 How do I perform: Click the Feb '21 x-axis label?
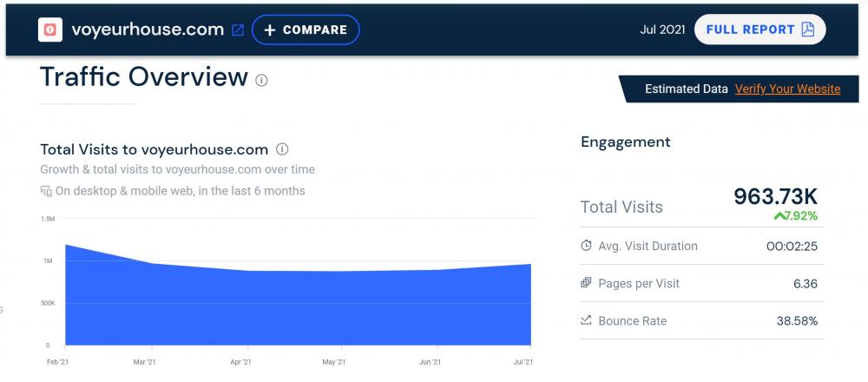point(58,361)
